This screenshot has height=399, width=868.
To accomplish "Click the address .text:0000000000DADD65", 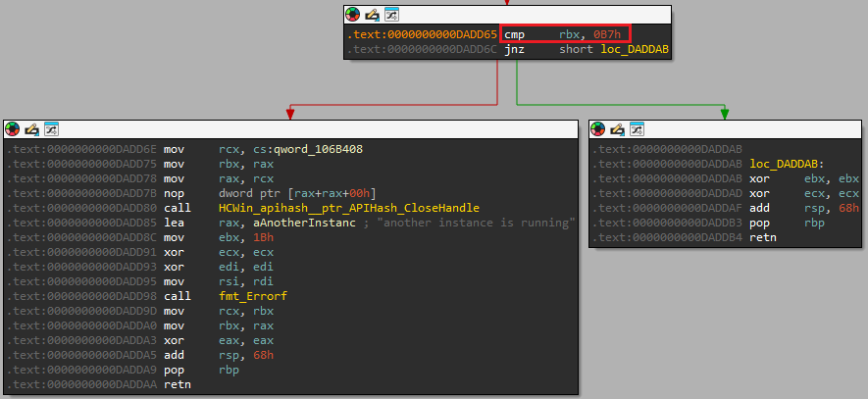I will (422, 34).
